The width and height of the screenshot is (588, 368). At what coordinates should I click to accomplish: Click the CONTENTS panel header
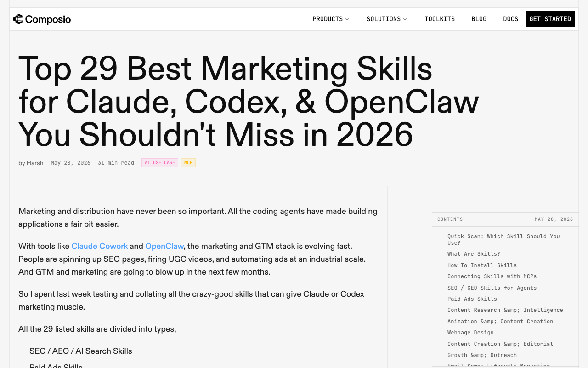tap(450, 219)
